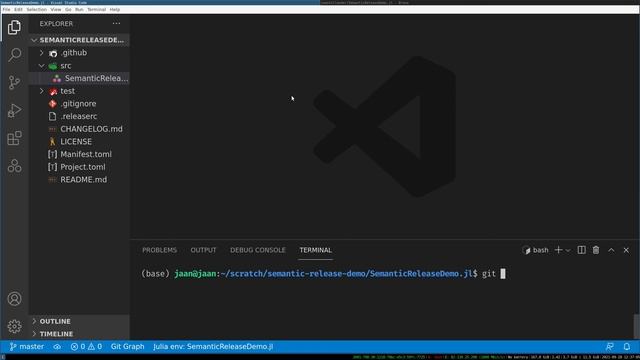Click the EXPLORER panel title
The width and height of the screenshot is (640, 360).
[56, 24]
